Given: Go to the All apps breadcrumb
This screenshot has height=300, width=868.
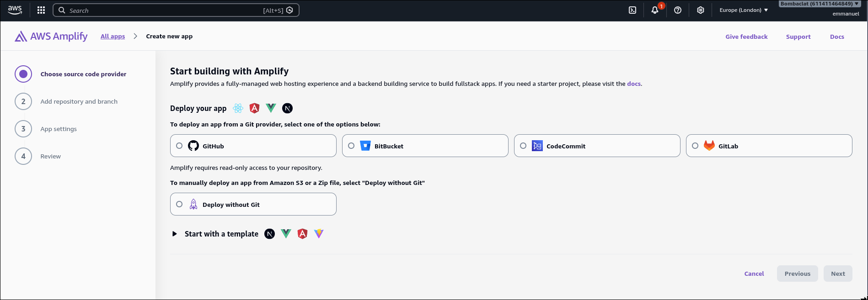Looking at the screenshot, I should pos(113,36).
